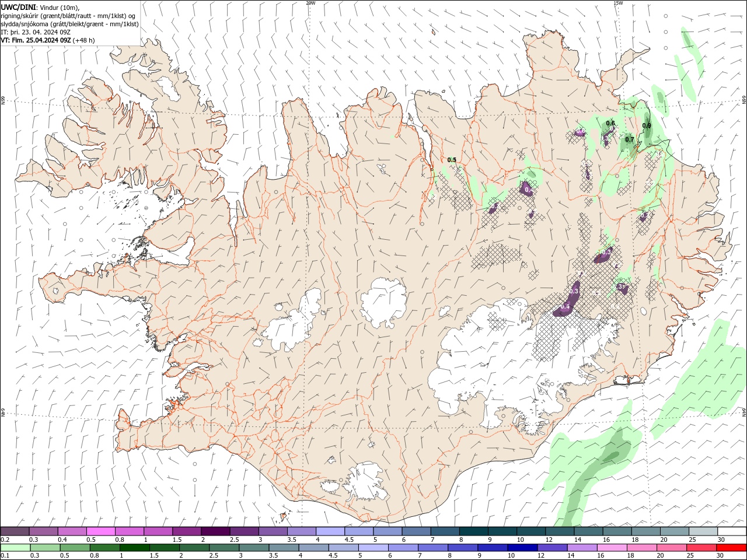Screen dimensions: 747x560
Task: Select the upper legend swatch labeled 14
Action: 587,531
